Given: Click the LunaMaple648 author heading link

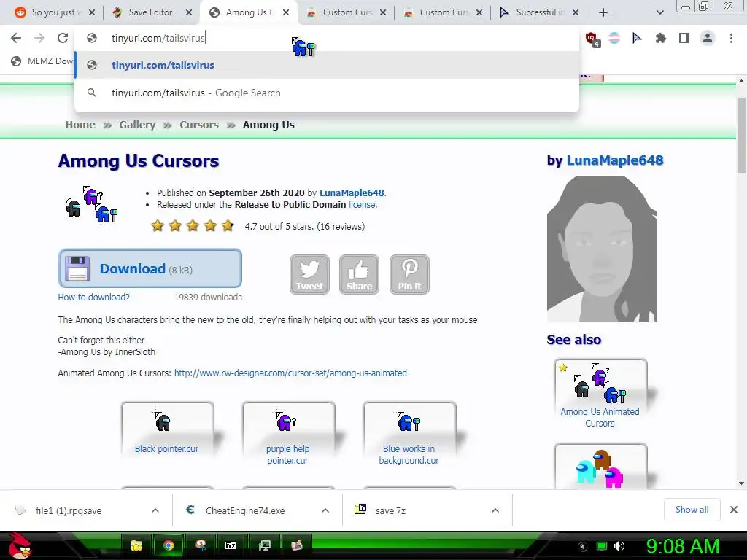Looking at the screenshot, I should [614, 160].
